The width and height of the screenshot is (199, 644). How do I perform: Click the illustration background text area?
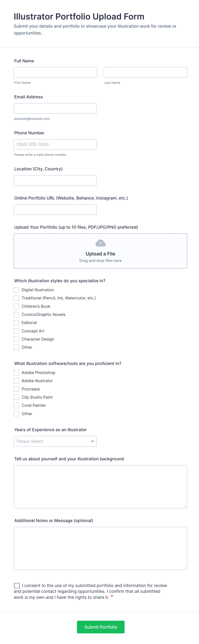(100, 486)
